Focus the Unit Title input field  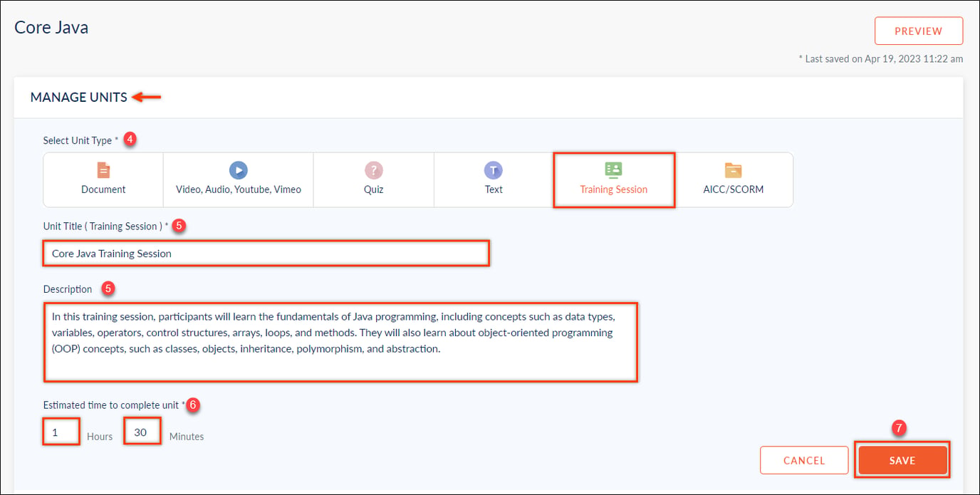[266, 254]
